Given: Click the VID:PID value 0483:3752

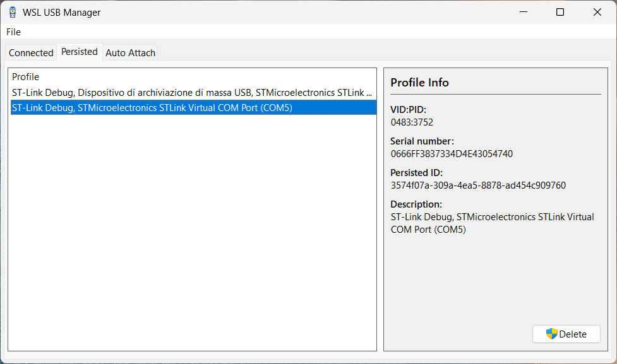Looking at the screenshot, I should pos(412,122).
